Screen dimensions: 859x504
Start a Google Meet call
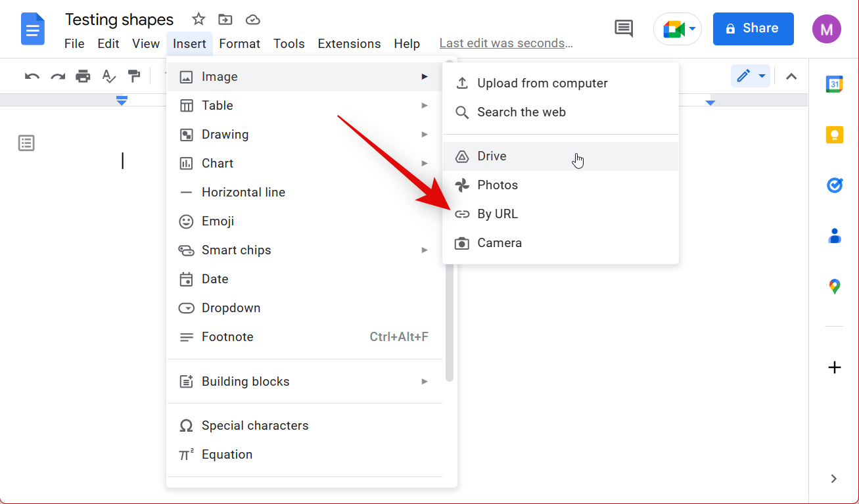(678, 30)
